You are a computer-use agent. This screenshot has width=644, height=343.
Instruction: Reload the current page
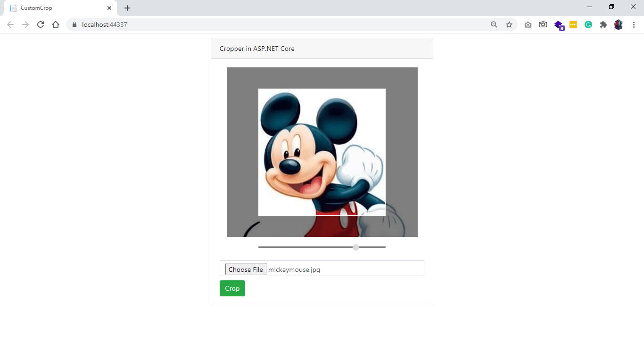[x=41, y=24]
